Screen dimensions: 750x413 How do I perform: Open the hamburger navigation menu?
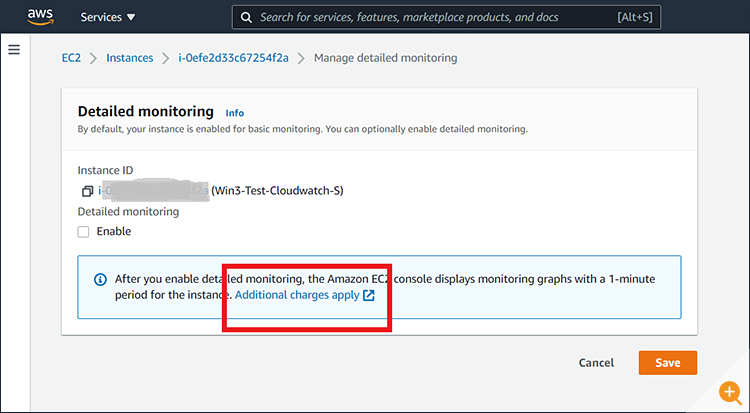[x=14, y=50]
